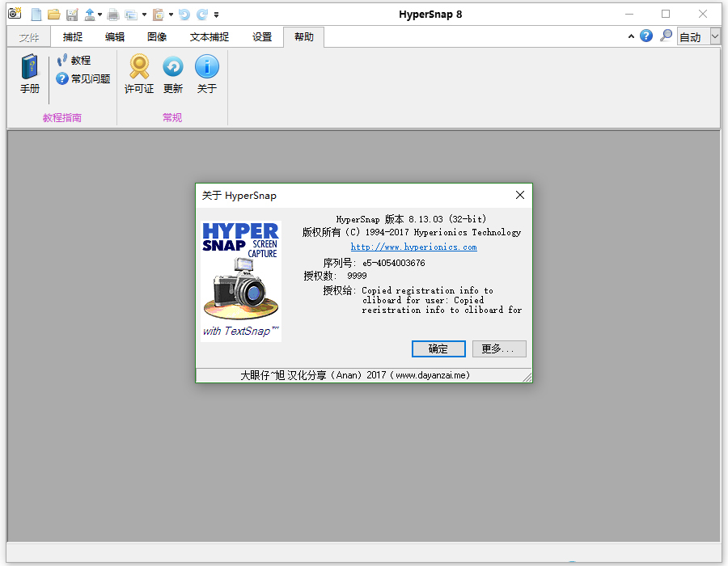Click the open folder icon in quick toolbar
The height and width of the screenshot is (566, 728).
click(54, 15)
